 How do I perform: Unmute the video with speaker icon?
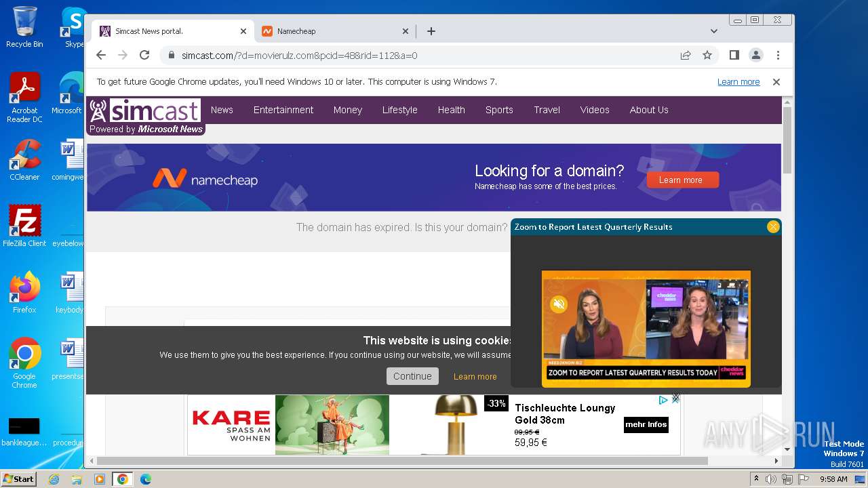tap(559, 304)
